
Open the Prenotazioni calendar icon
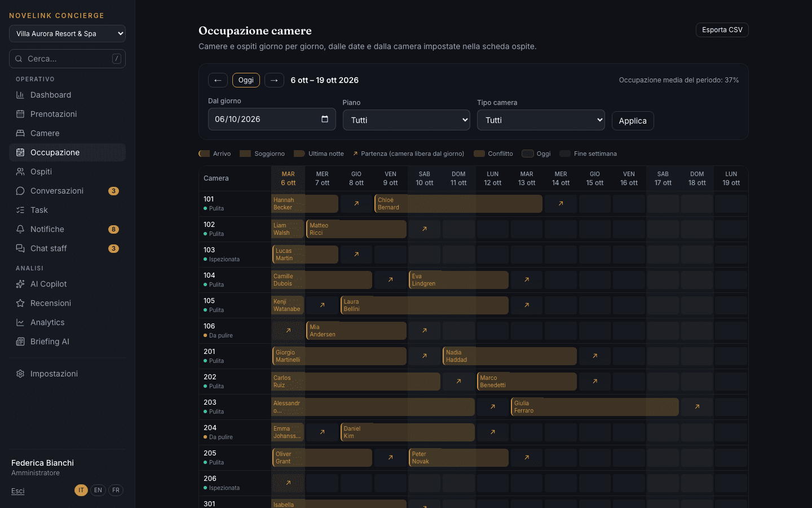point(20,114)
